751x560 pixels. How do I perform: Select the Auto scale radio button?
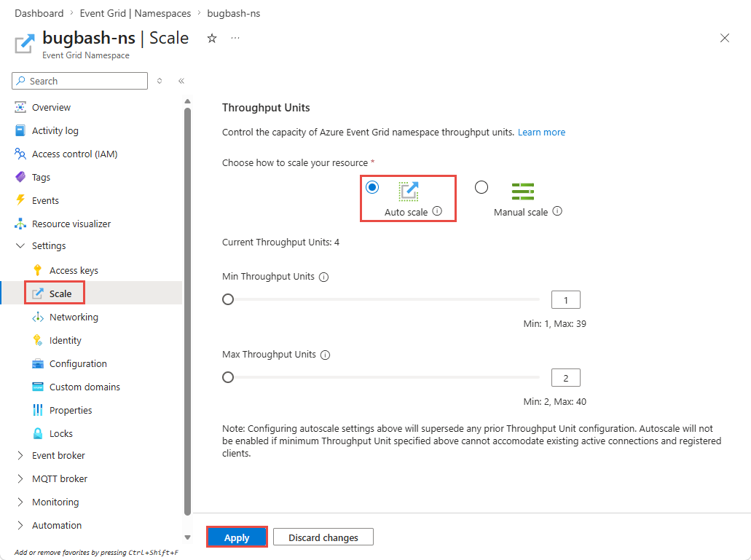(372, 187)
